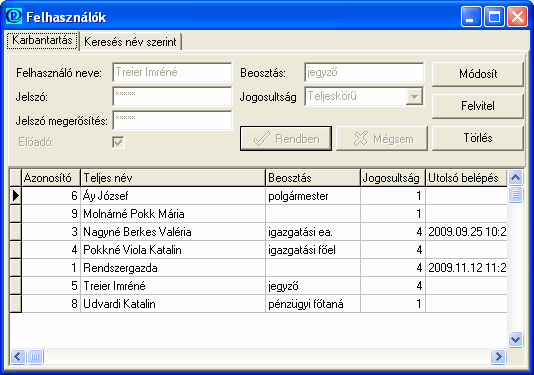Close the Felhasználók window
The height and width of the screenshot is (375, 534).
(x=517, y=16)
